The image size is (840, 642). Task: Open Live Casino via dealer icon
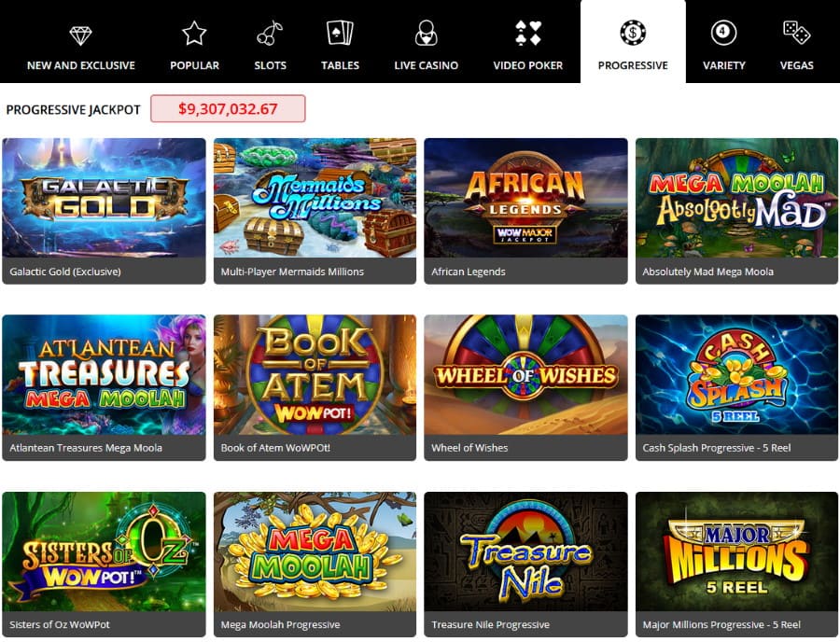click(426, 33)
